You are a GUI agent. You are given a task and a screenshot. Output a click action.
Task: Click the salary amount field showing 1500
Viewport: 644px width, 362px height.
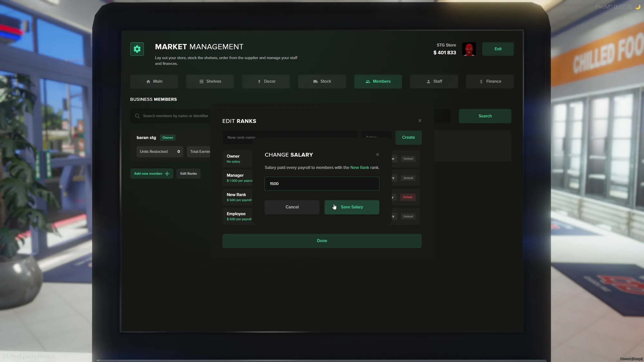click(x=322, y=184)
